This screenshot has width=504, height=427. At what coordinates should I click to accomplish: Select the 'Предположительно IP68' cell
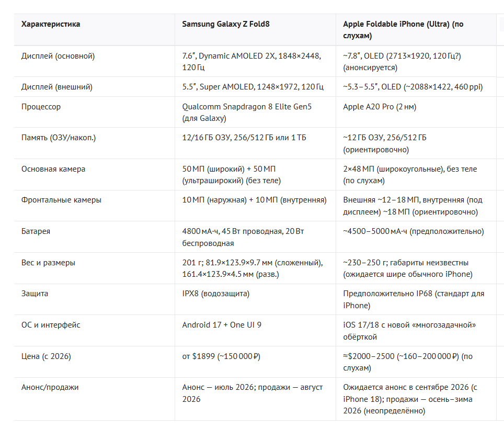(414, 299)
